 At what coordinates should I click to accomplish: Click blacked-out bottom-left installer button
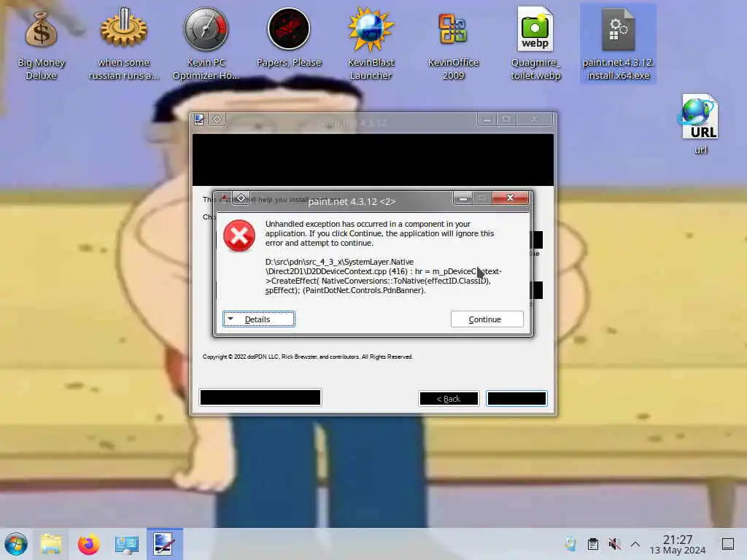(260, 397)
